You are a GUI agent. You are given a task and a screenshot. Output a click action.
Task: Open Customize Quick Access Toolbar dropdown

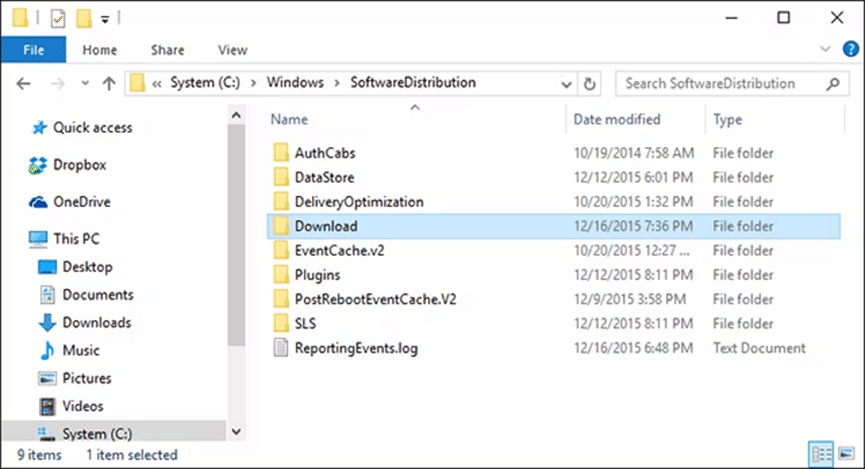click(x=104, y=19)
